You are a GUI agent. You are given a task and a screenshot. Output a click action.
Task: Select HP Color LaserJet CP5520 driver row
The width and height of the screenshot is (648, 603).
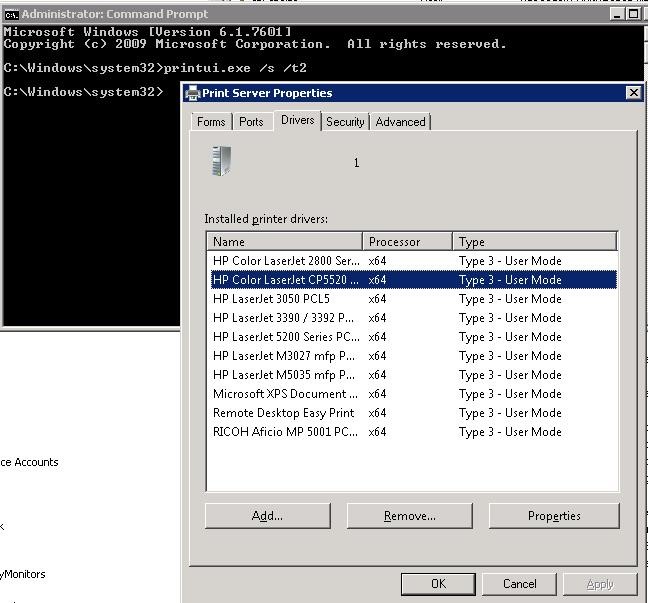414,280
